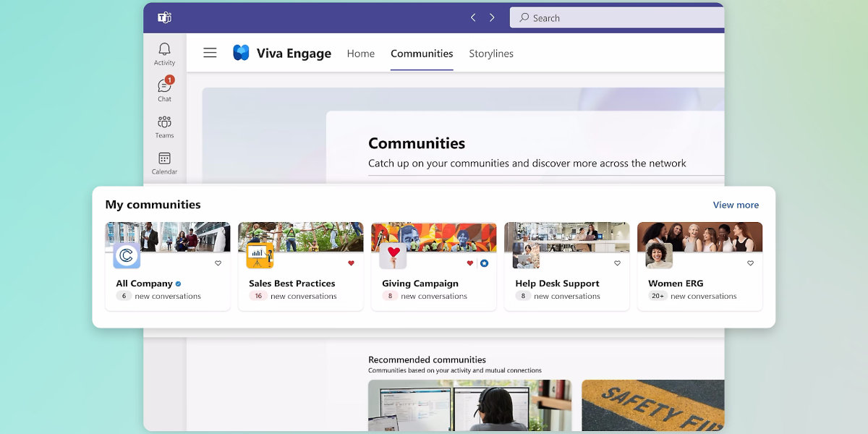Screen dimensions: 868x434
Task: Select the Communities tab
Action: pos(422,54)
